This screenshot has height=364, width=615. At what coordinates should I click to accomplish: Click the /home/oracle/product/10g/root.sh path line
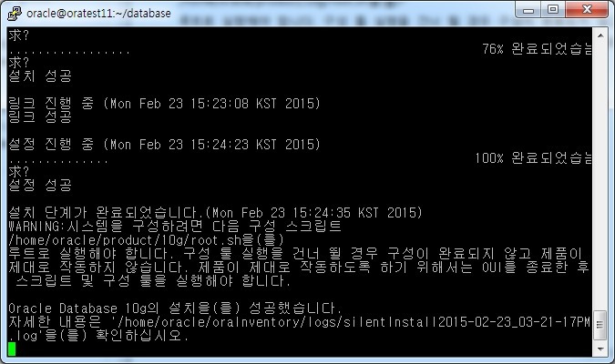[x=146, y=240]
